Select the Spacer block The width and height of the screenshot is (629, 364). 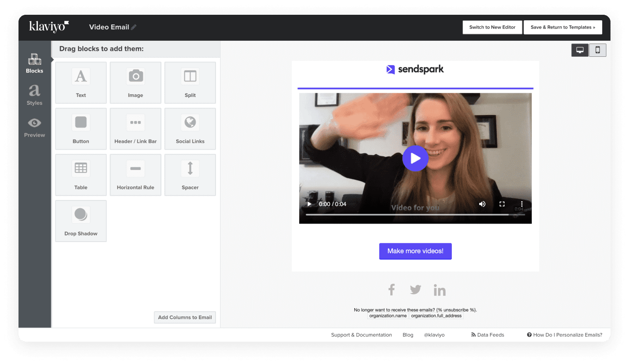(x=190, y=175)
